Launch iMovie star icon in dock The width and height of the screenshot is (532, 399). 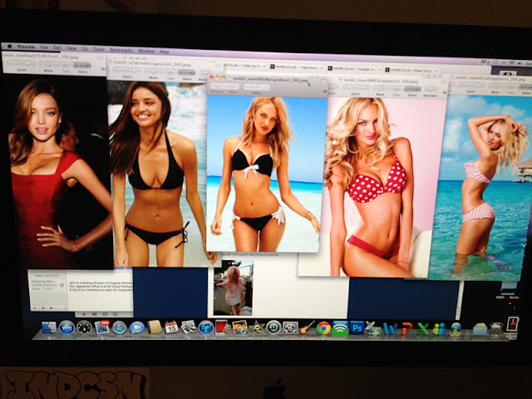(x=257, y=328)
